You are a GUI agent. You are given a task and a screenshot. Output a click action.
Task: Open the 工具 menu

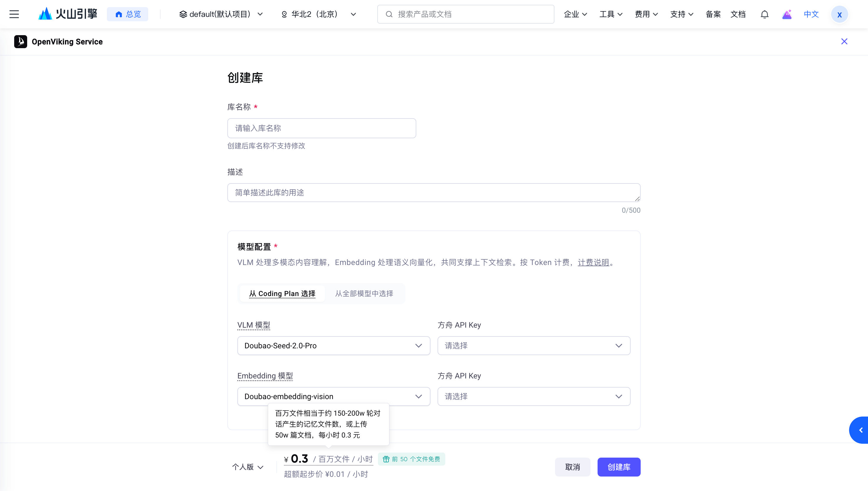pyautogui.click(x=611, y=14)
